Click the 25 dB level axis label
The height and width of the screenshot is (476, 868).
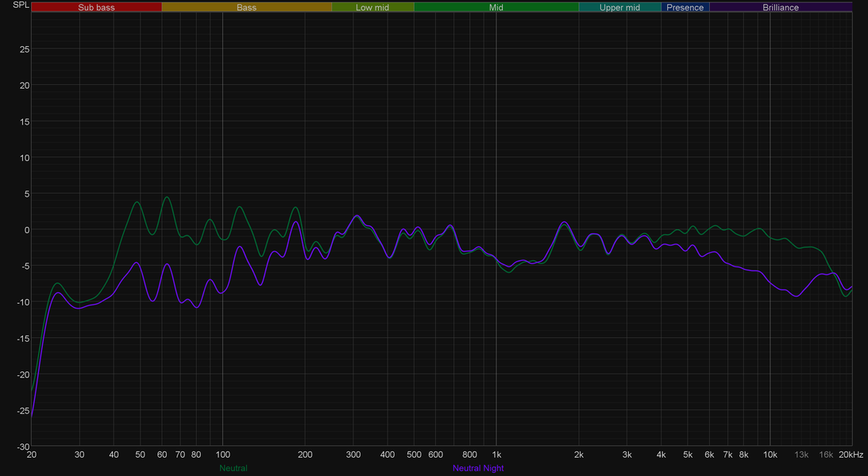(25, 49)
